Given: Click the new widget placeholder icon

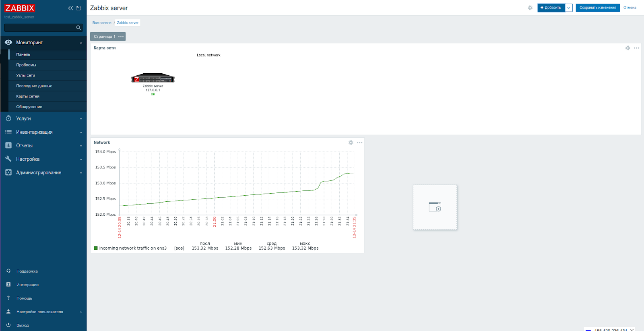Looking at the screenshot, I should click(435, 207).
